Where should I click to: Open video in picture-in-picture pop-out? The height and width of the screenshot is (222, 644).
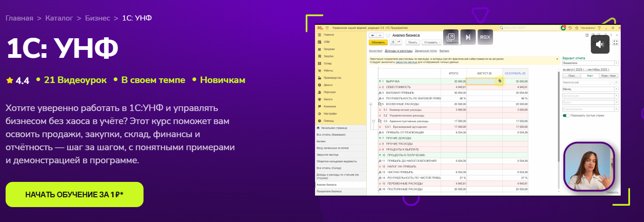[x=451, y=37]
